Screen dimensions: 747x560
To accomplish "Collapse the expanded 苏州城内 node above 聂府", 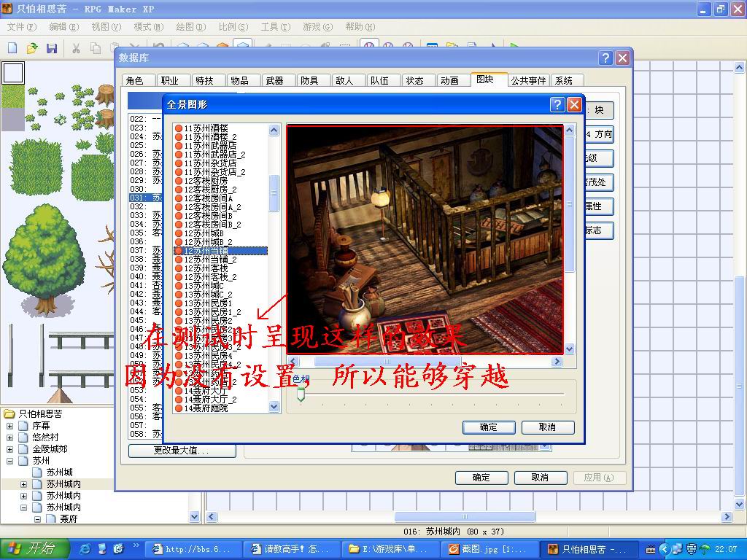I will click(23, 507).
